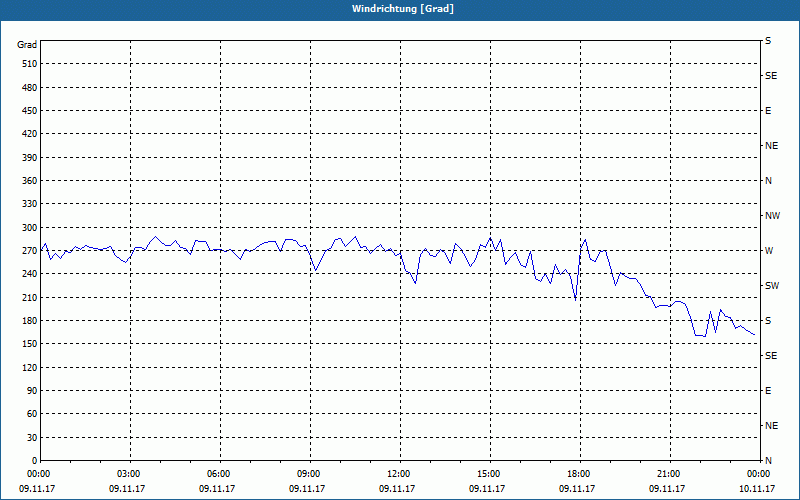The width and height of the screenshot is (800, 500).
Task: Pick the 420 y-axis value
Action: pos(30,134)
